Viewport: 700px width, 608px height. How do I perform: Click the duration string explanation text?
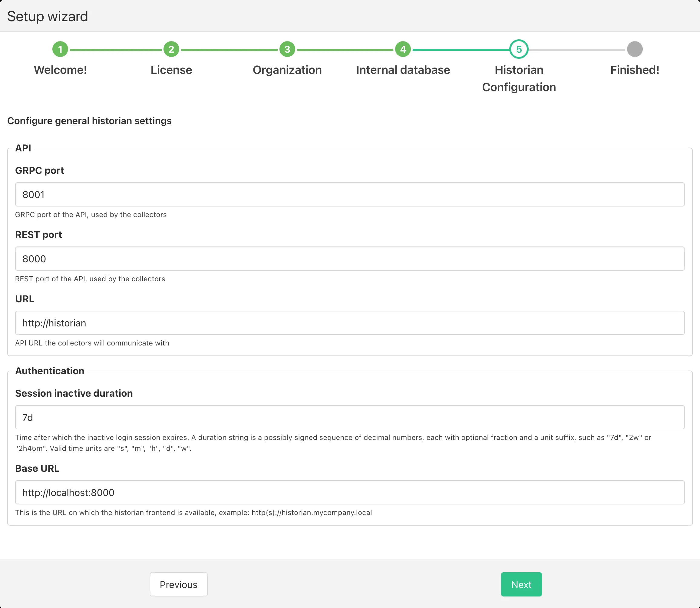click(333, 443)
